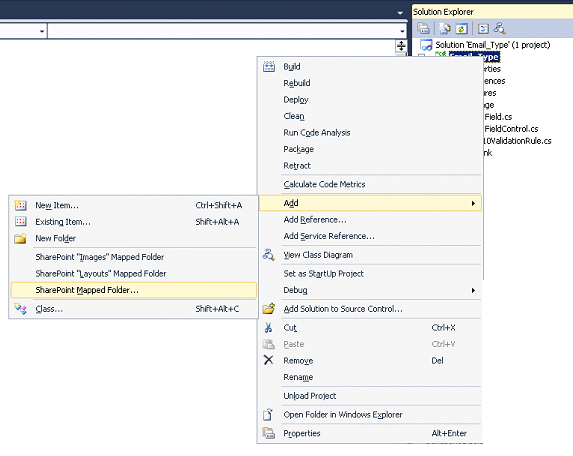Open the left combo box dropdown arrow
This screenshot has height=456, width=573.
[42, 31]
